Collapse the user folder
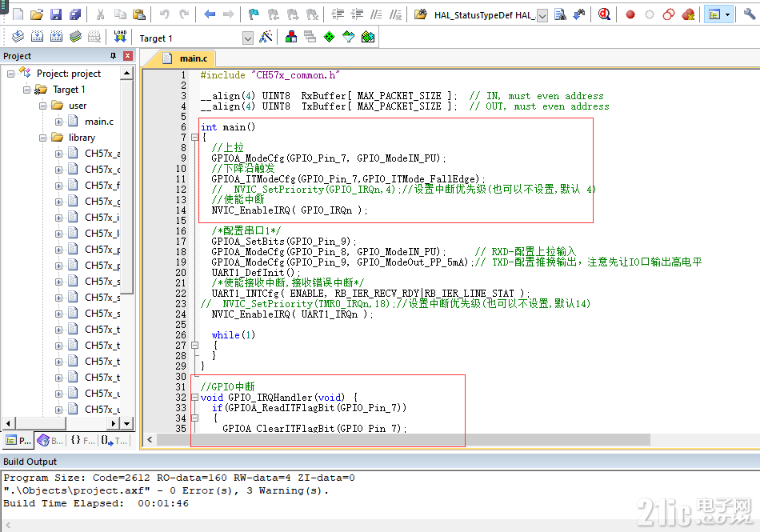 click(x=42, y=106)
